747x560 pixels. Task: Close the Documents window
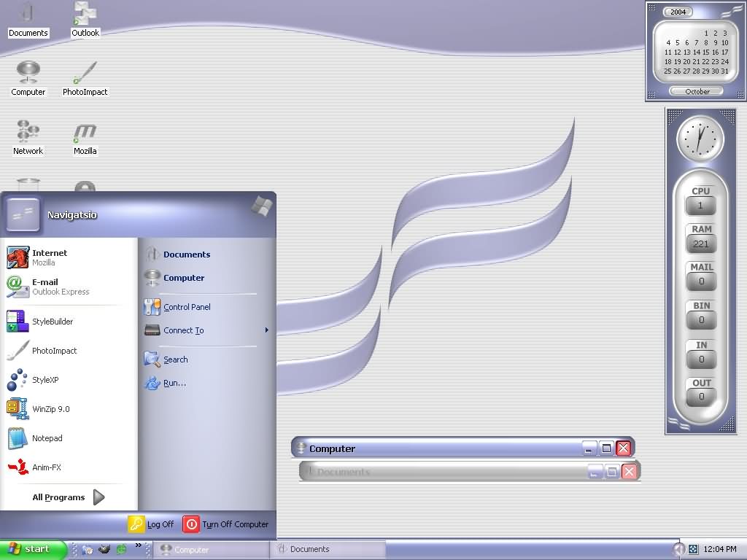tap(630, 472)
